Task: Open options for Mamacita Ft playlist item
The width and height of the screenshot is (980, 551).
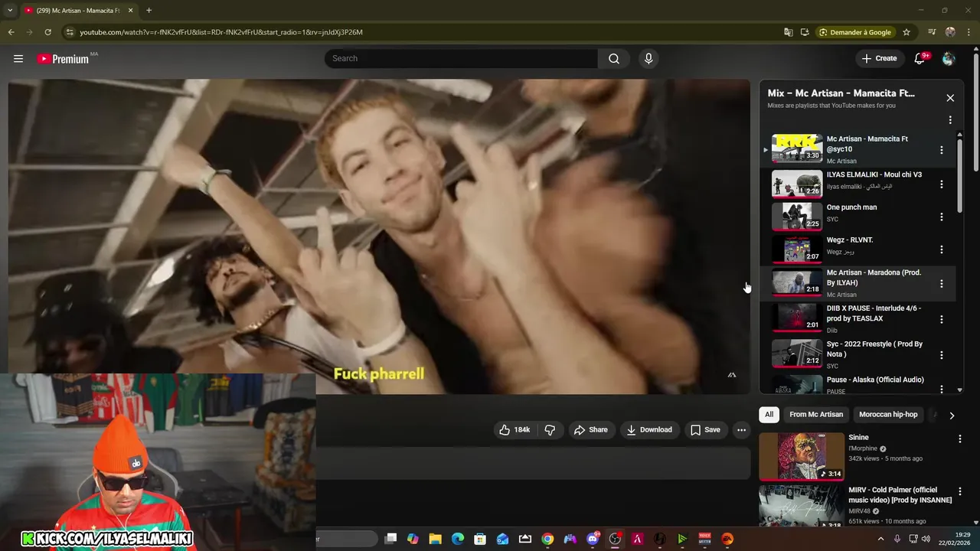Action: (x=942, y=150)
